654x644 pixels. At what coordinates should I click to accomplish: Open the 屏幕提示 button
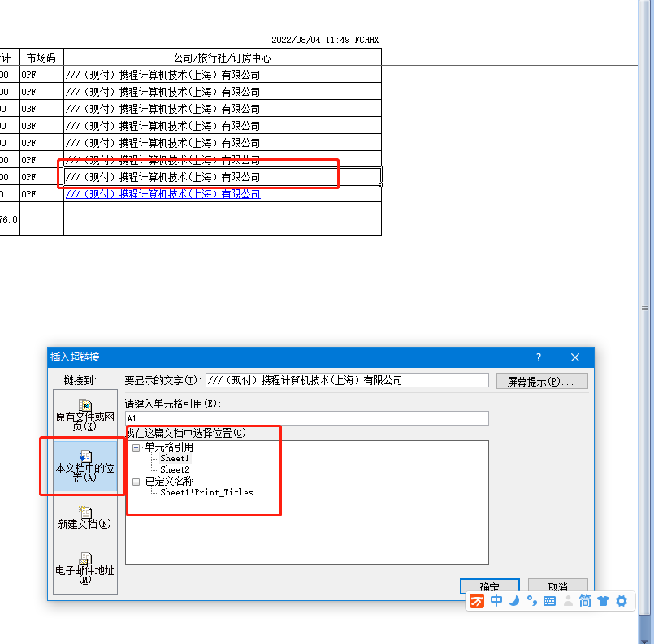542,381
